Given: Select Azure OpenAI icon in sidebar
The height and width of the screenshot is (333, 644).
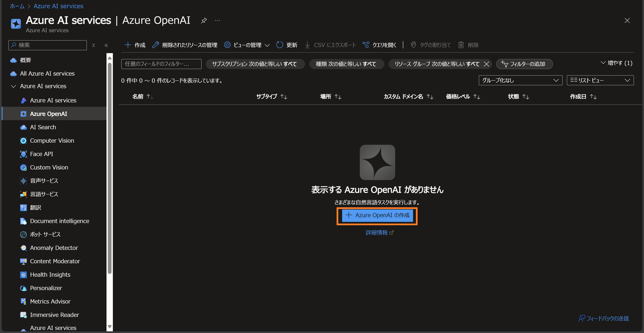Looking at the screenshot, I should coord(23,114).
